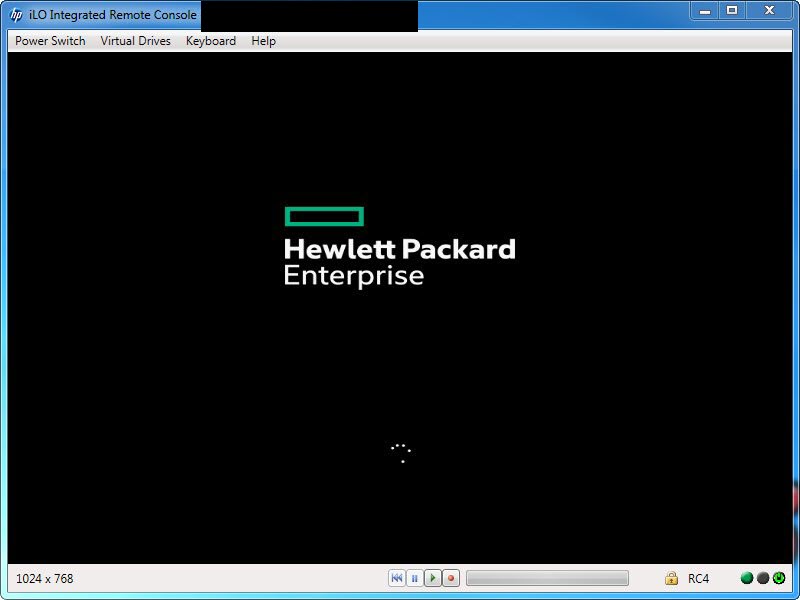Maximize the iLO Remote Console window
The height and width of the screenshot is (600, 800).
(732, 11)
